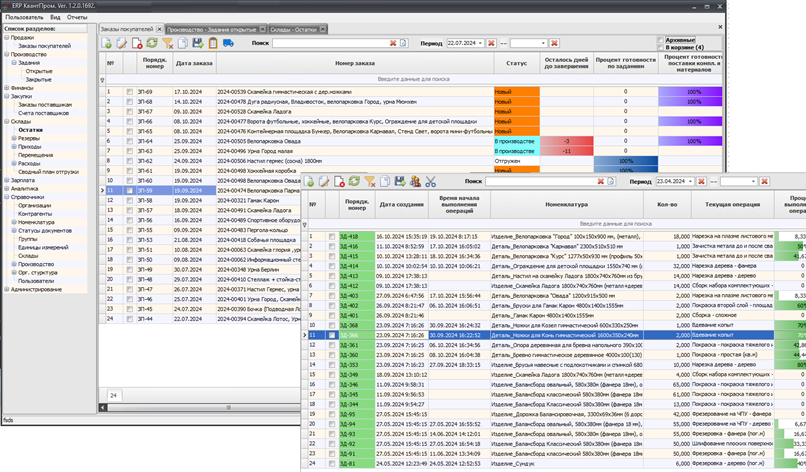Check the box for order ЗП-69
Image resolution: width=806 pixels, height=472 pixels.
(129, 91)
